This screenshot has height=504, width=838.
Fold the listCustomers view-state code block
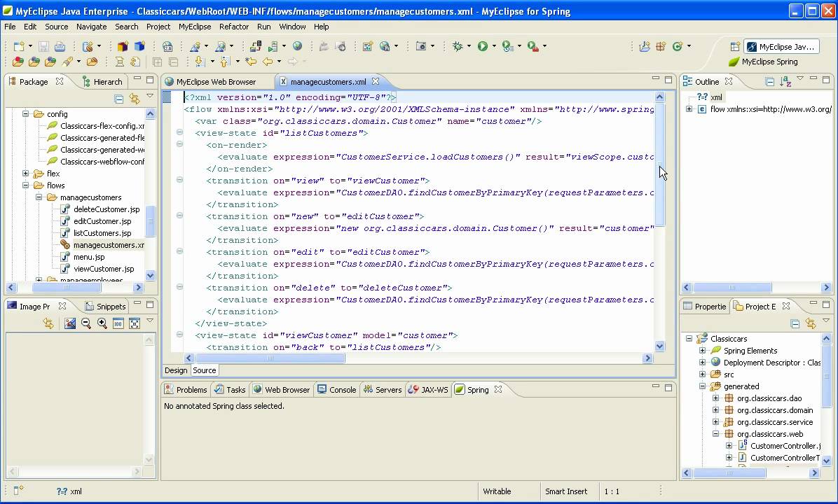click(179, 132)
